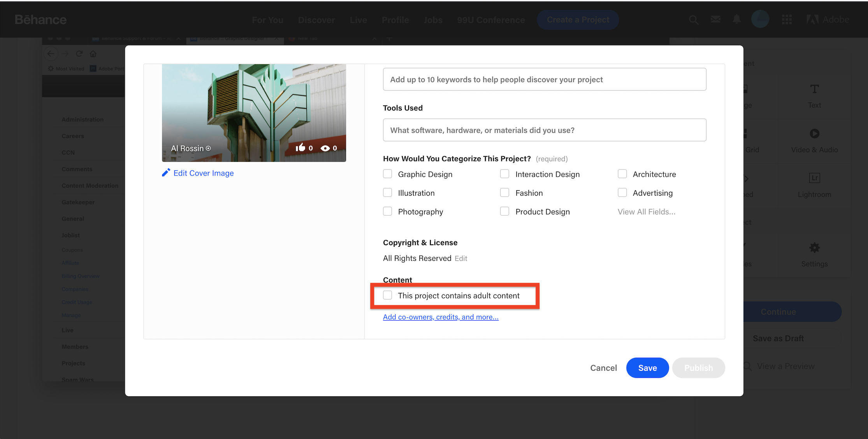This screenshot has height=439, width=868.
Task: Select Gatekeeper in the background sidebar
Action: pyautogui.click(x=78, y=202)
